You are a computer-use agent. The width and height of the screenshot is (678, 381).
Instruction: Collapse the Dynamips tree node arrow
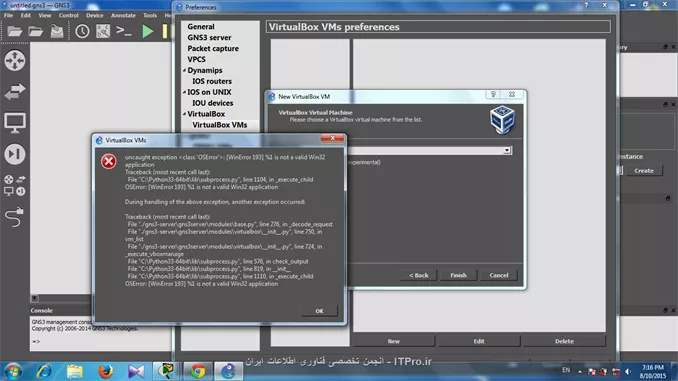click(184, 70)
